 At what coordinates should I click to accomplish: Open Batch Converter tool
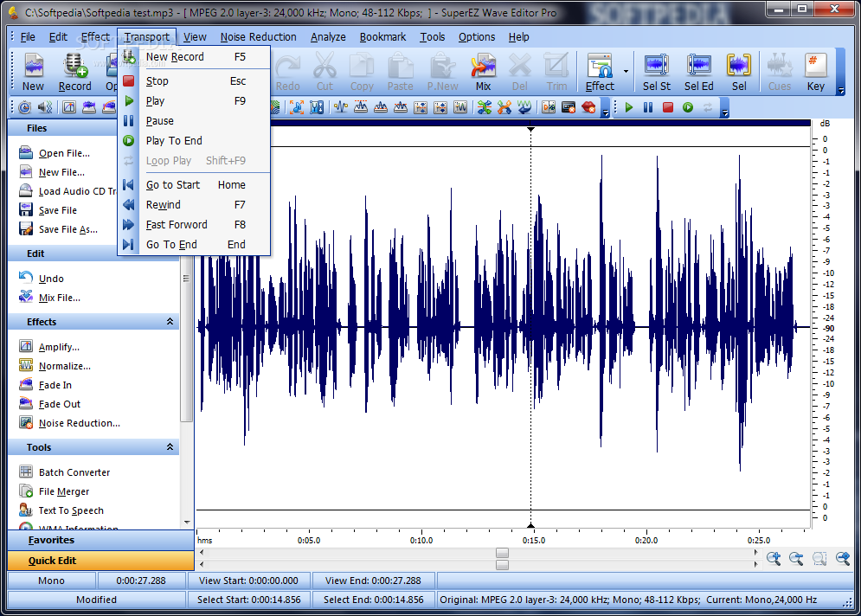tap(65, 472)
